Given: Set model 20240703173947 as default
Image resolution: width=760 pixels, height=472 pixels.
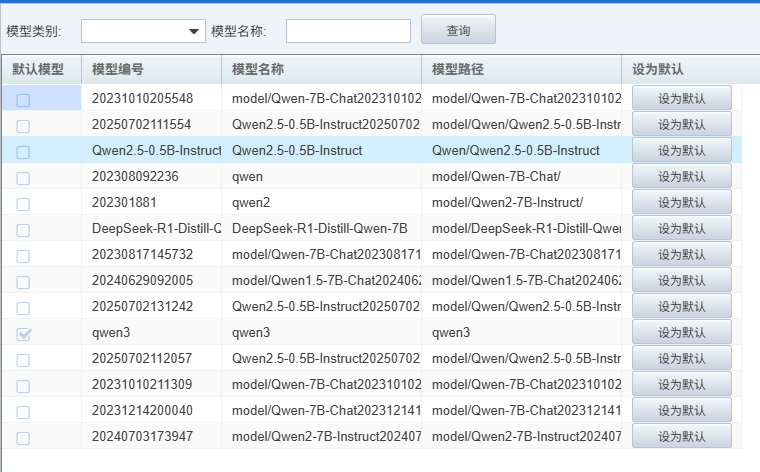Looking at the screenshot, I should pos(681,437).
